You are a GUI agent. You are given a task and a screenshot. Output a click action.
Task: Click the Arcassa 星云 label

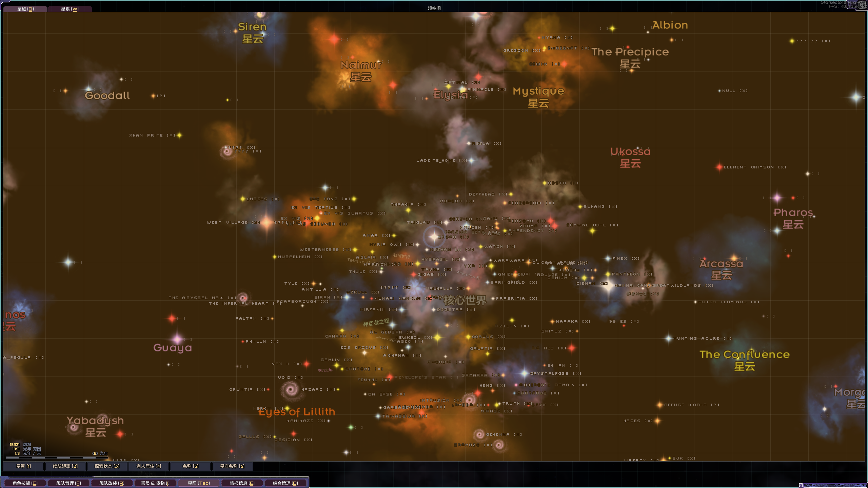pos(721,269)
